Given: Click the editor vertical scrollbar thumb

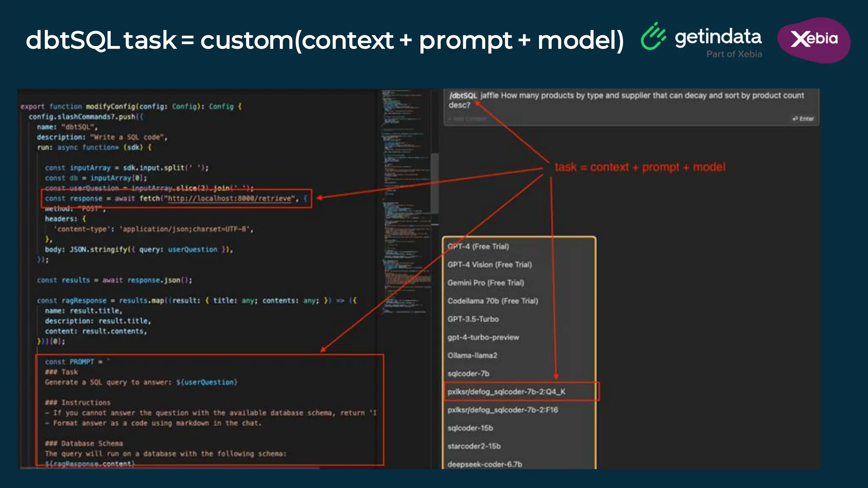Looking at the screenshot, I should [x=435, y=183].
